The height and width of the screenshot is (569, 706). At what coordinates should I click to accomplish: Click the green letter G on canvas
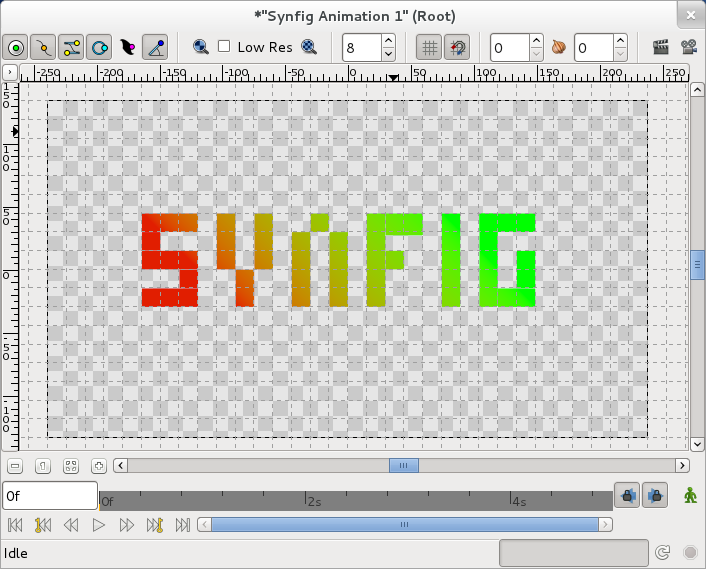(x=507, y=260)
